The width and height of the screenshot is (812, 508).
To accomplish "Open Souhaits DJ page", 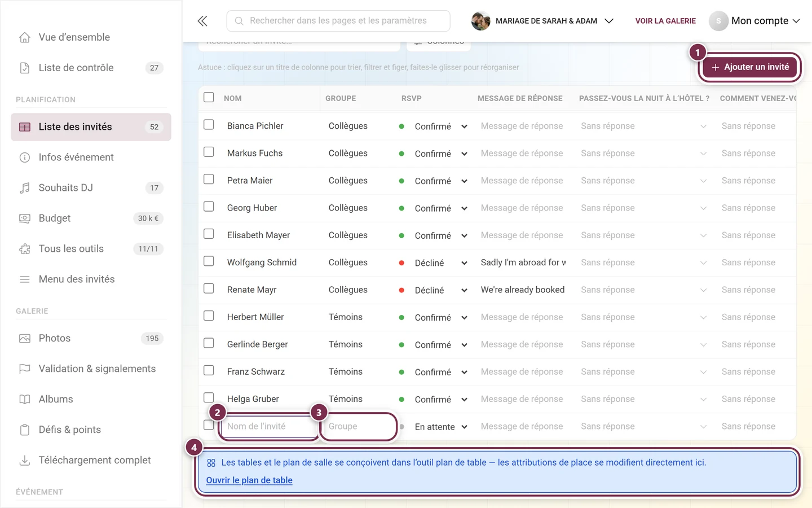I will [91, 188].
